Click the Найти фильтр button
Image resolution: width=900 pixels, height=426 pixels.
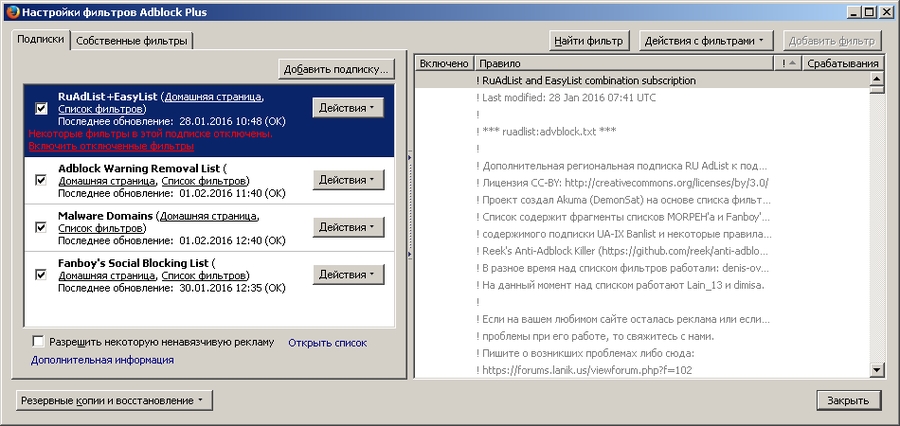589,41
